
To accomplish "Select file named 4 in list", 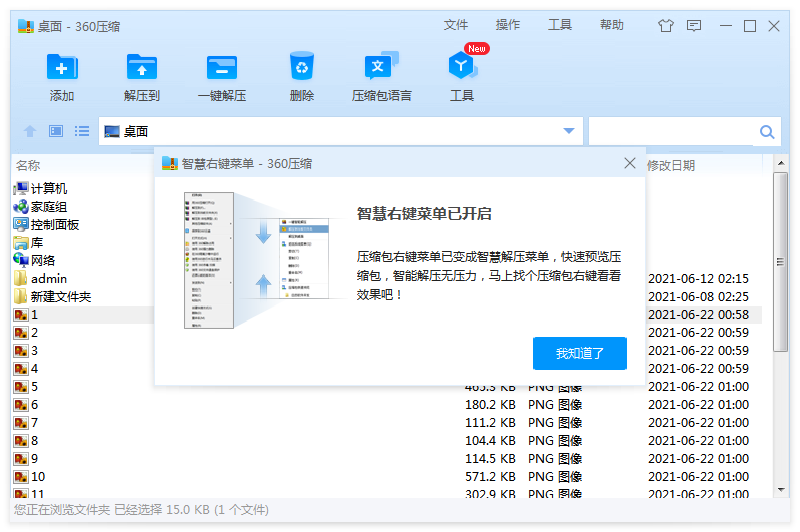I will tap(34, 369).
